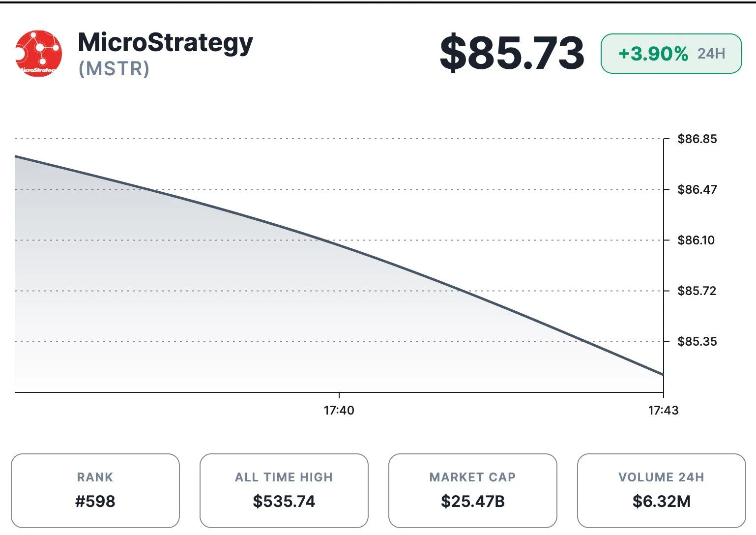Click the $86.10 price axis label

tap(696, 240)
